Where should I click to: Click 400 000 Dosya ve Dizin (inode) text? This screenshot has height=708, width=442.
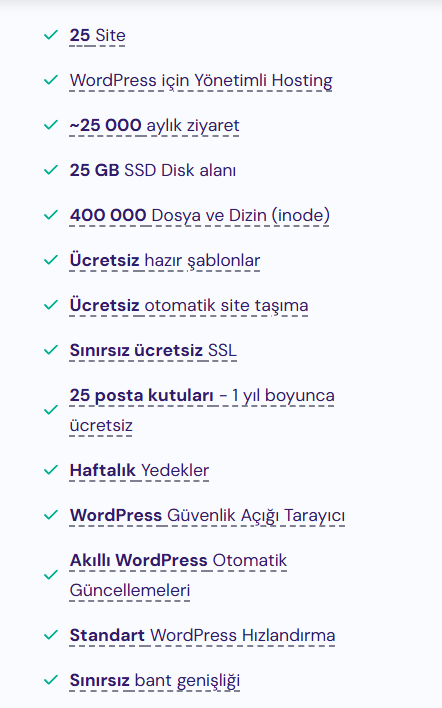click(x=200, y=215)
